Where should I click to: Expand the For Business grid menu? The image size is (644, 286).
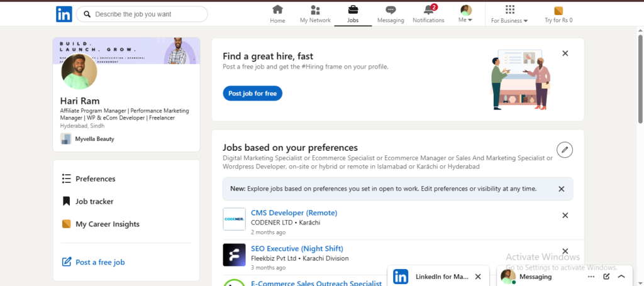pos(509,14)
